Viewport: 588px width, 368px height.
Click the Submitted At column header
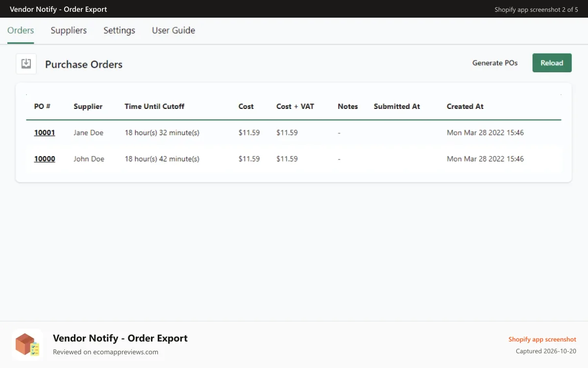coord(397,106)
